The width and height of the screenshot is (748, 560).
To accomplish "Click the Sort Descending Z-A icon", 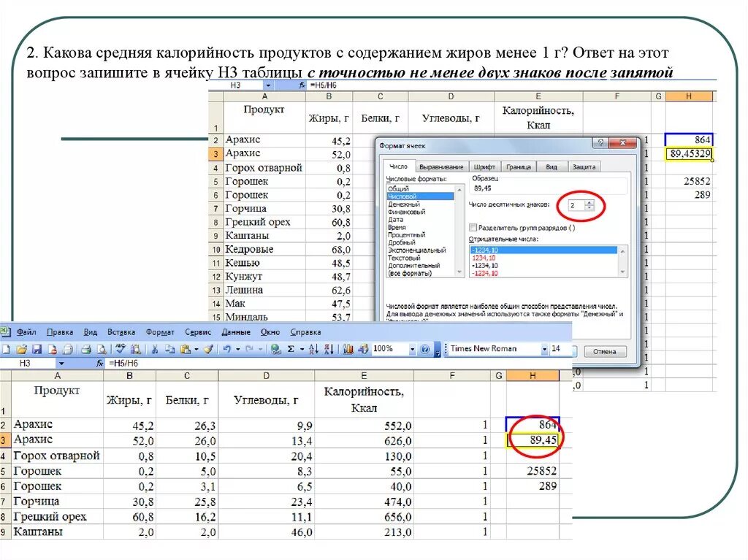I will pos(329,349).
